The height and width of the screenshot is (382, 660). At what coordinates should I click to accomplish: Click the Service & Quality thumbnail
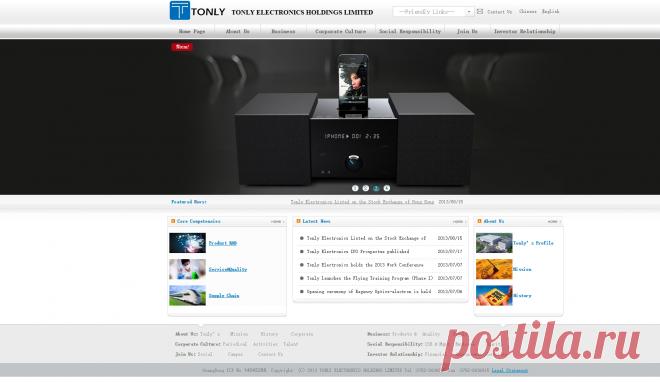(x=187, y=269)
